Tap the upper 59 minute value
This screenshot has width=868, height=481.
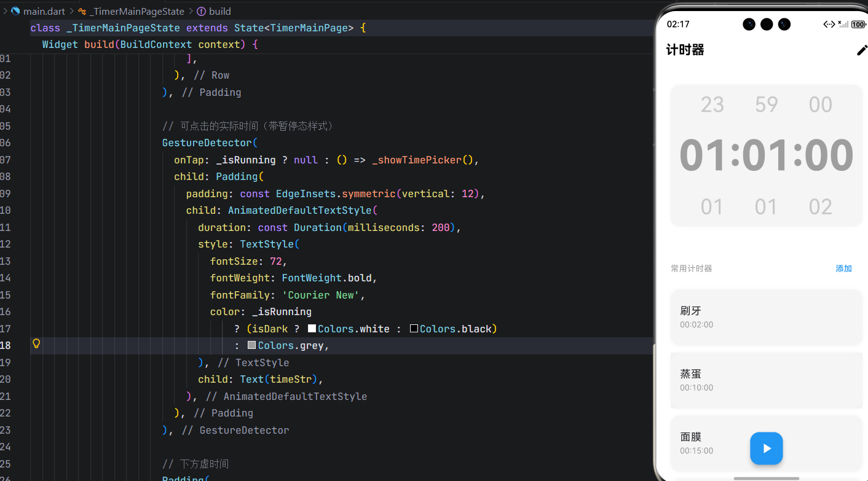point(767,105)
